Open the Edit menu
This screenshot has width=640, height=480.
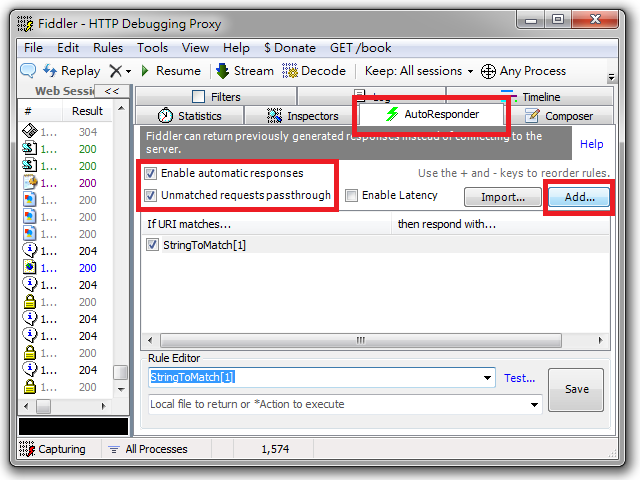click(68, 48)
